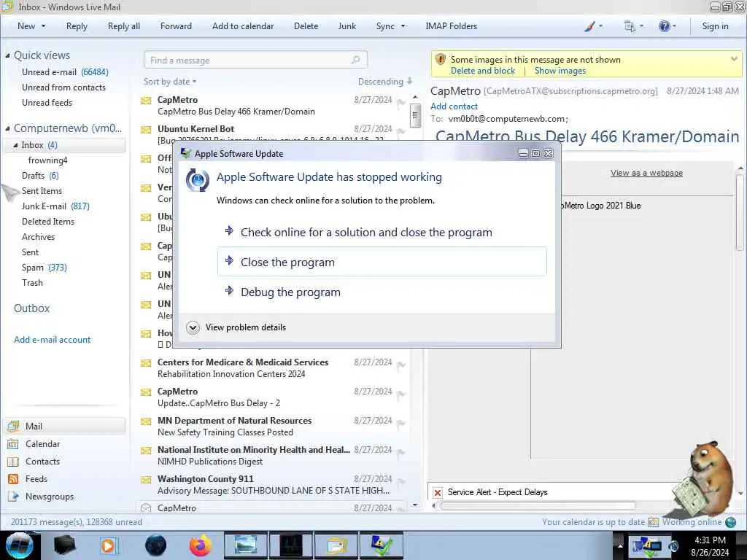The height and width of the screenshot is (560, 747).
Task: Show hidden system tray icons arrow
Action: pyautogui.click(x=620, y=545)
